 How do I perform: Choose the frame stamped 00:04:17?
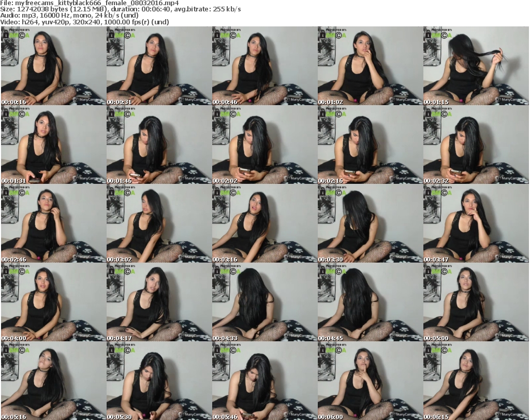click(159, 302)
